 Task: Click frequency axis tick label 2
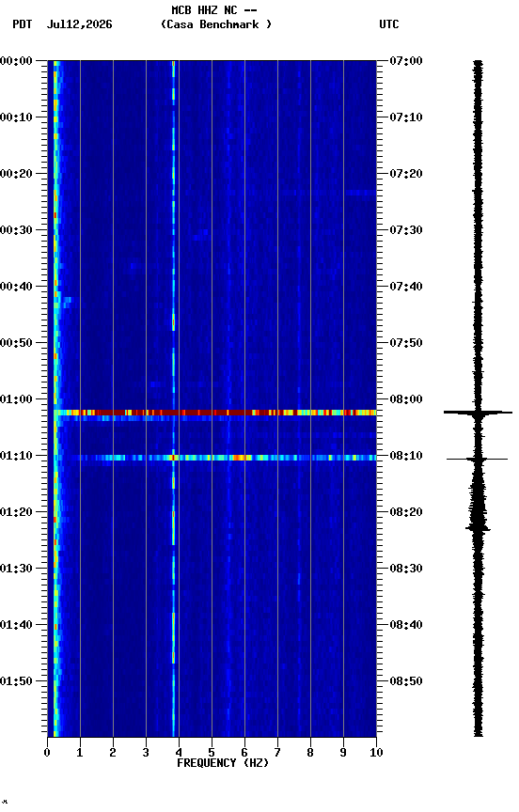[113, 753]
